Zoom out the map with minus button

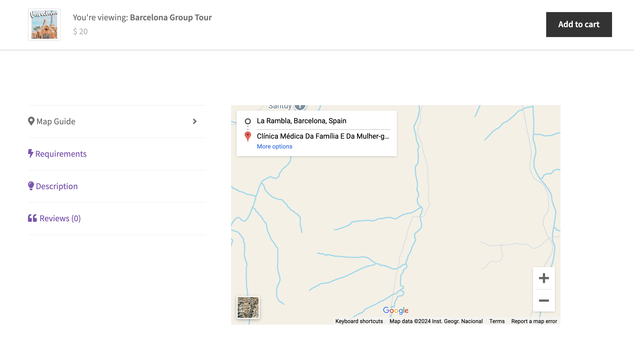[x=544, y=301]
